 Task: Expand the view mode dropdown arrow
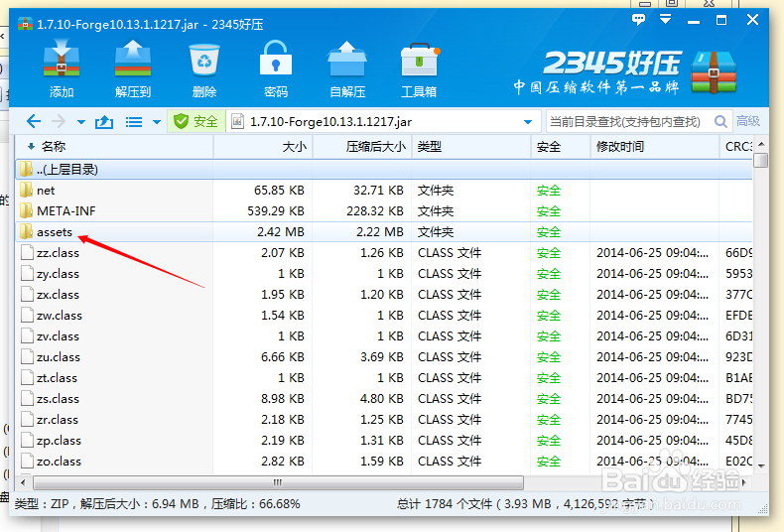tap(157, 122)
